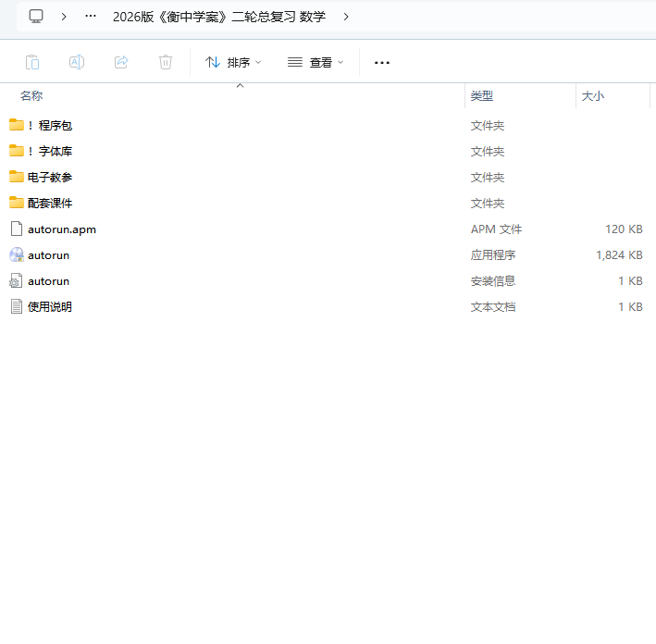The width and height of the screenshot is (656, 644).
Task: Click the Rename icon in toolbar
Action: (x=77, y=62)
